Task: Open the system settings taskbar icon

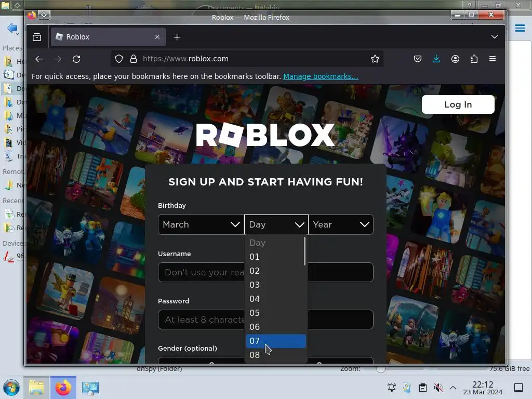Action: click(90, 388)
